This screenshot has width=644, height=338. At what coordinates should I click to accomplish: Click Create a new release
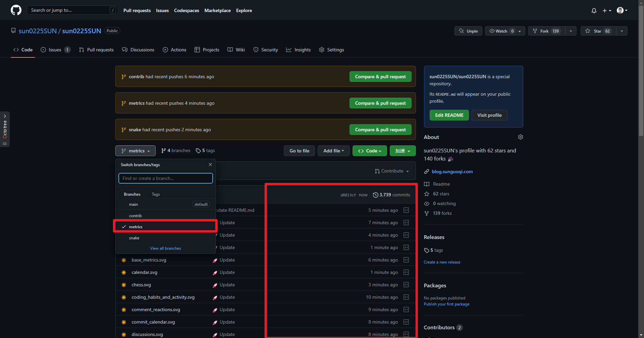point(442,262)
